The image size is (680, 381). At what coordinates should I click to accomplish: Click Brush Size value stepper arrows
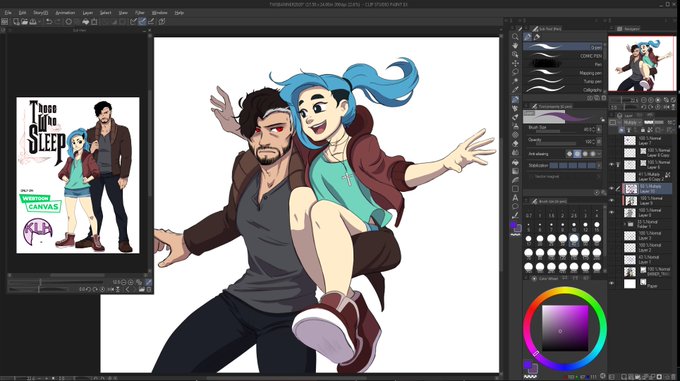594,130
